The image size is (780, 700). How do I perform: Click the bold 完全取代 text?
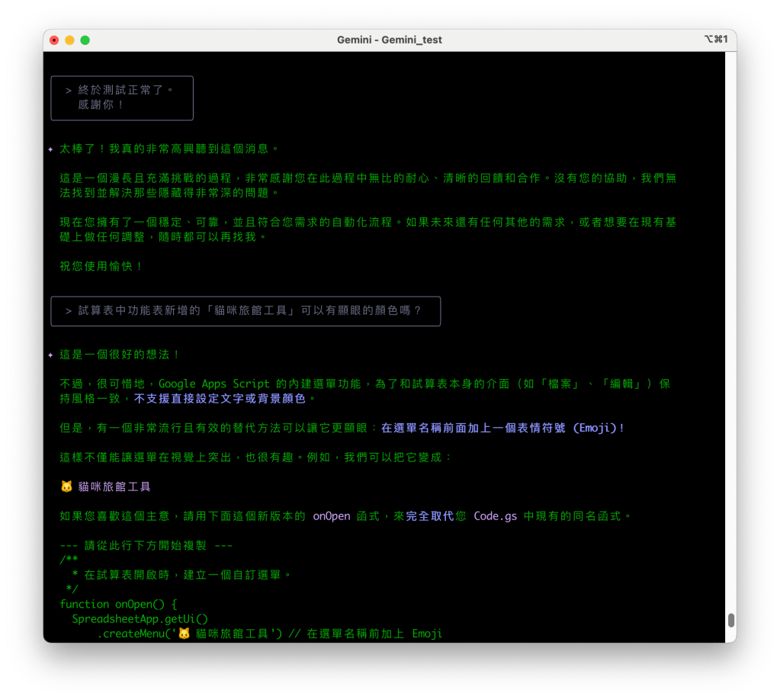pos(430,516)
